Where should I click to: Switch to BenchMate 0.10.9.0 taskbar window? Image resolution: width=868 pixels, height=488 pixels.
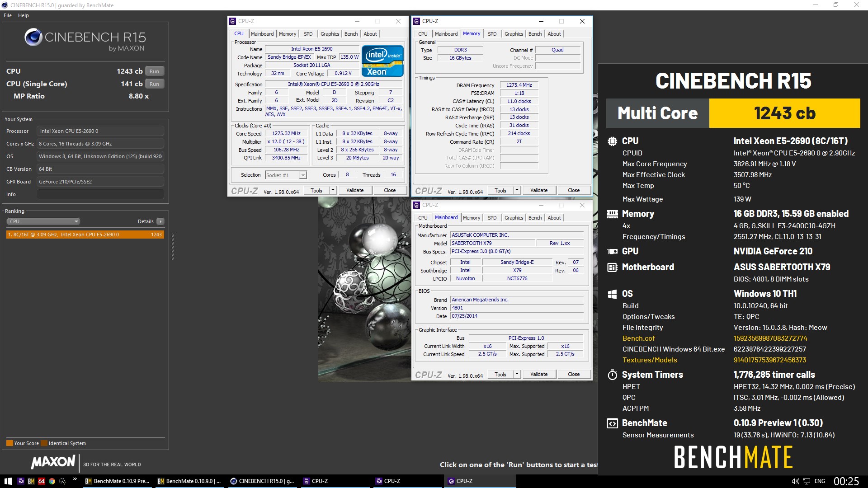pos(189,481)
